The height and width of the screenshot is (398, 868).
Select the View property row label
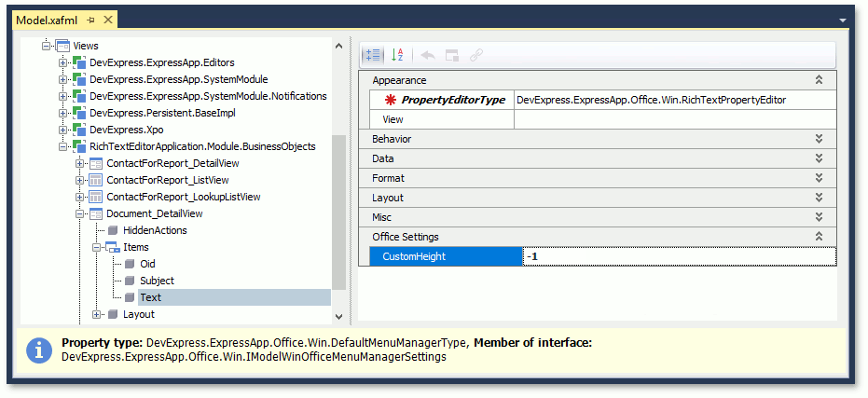coord(393,119)
